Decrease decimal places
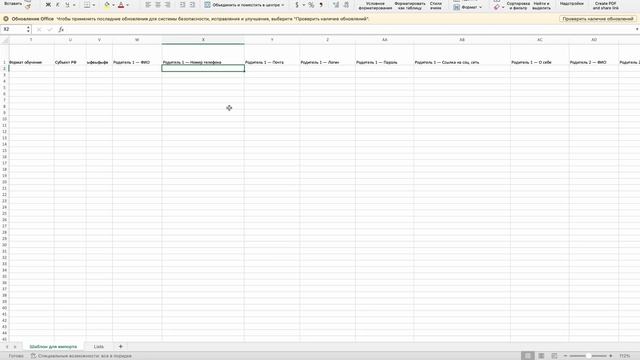Viewport: 640px width, 360px height. click(x=346, y=5)
